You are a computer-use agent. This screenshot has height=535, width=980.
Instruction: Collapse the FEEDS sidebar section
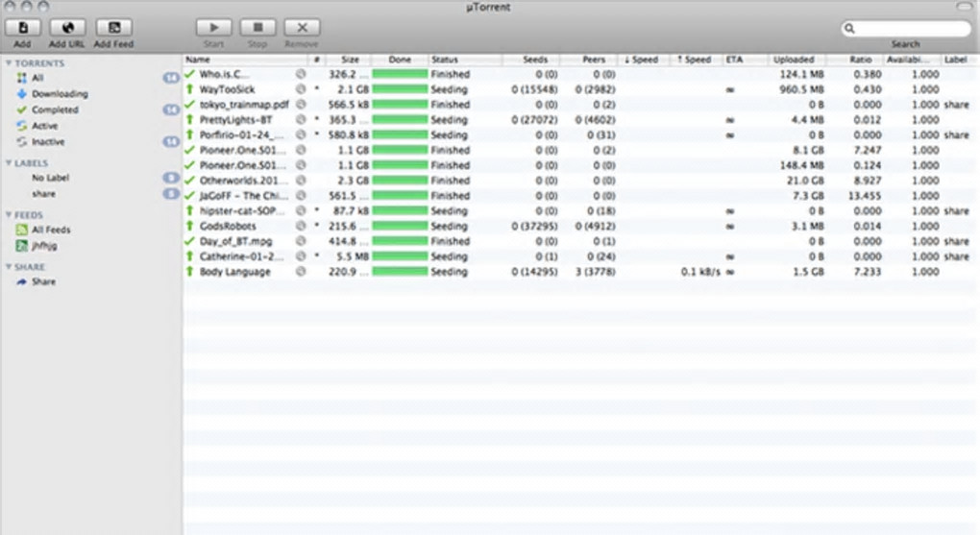[9, 215]
